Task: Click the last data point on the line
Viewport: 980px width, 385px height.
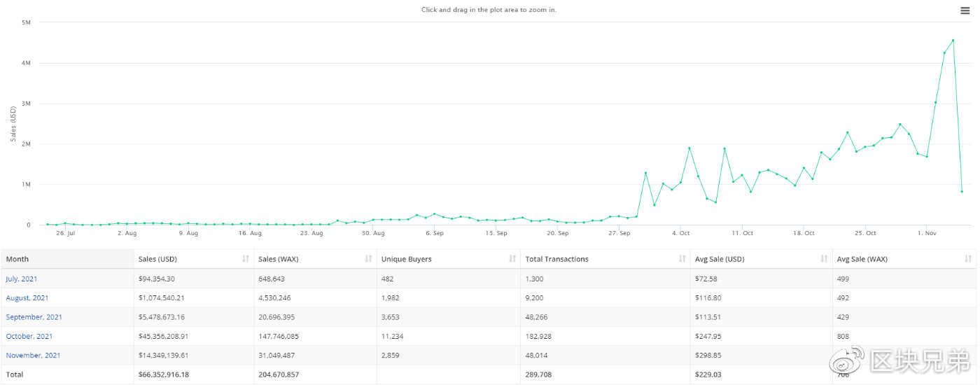Action: (962, 191)
